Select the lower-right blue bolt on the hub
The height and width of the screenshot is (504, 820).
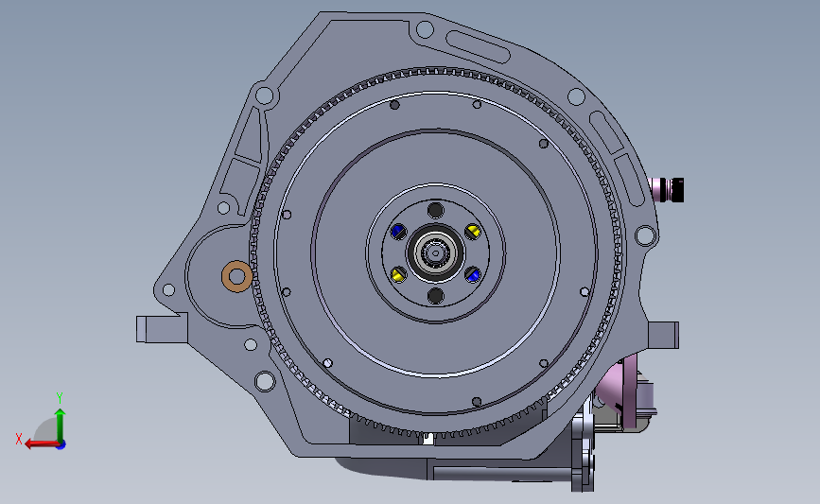[473, 274]
